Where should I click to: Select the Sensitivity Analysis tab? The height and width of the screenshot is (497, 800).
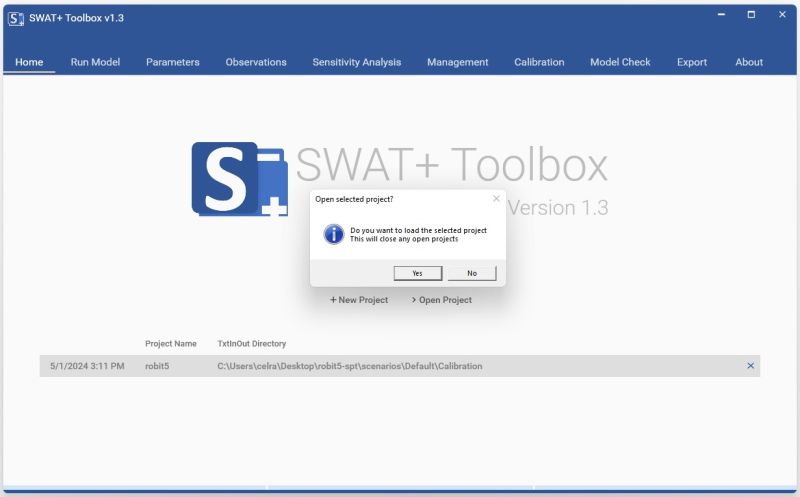pyautogui.click(x=357, y=62)
